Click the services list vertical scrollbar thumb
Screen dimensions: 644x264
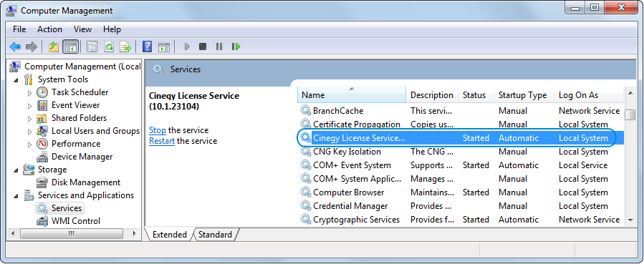tap(630, 114)
